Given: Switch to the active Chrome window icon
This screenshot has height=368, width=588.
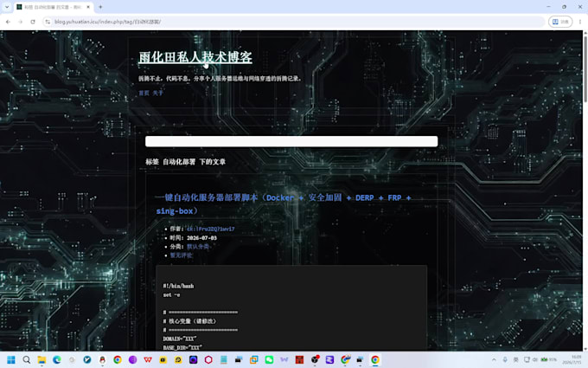Looking at the screenshot, I should [x=375, y=359].
